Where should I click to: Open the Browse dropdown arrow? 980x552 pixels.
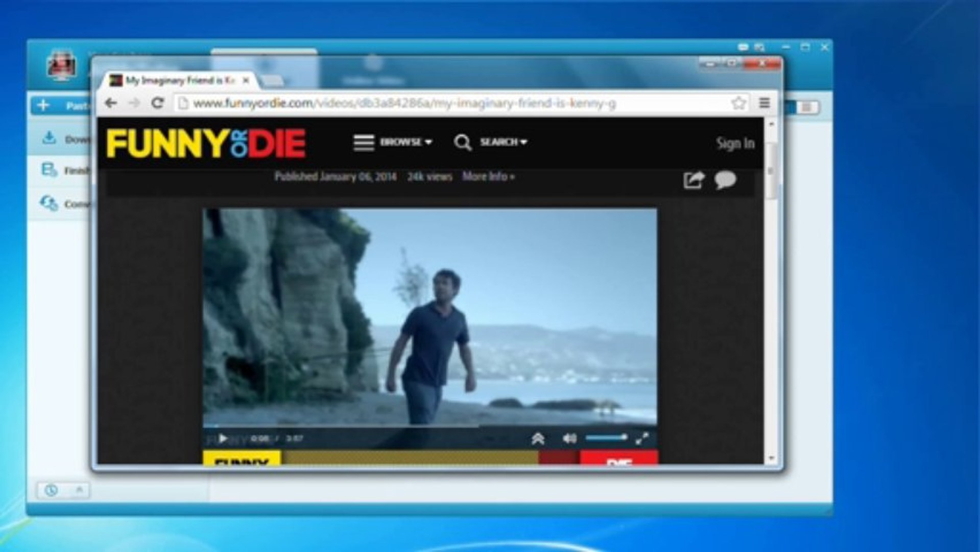[x=428, y=143]
